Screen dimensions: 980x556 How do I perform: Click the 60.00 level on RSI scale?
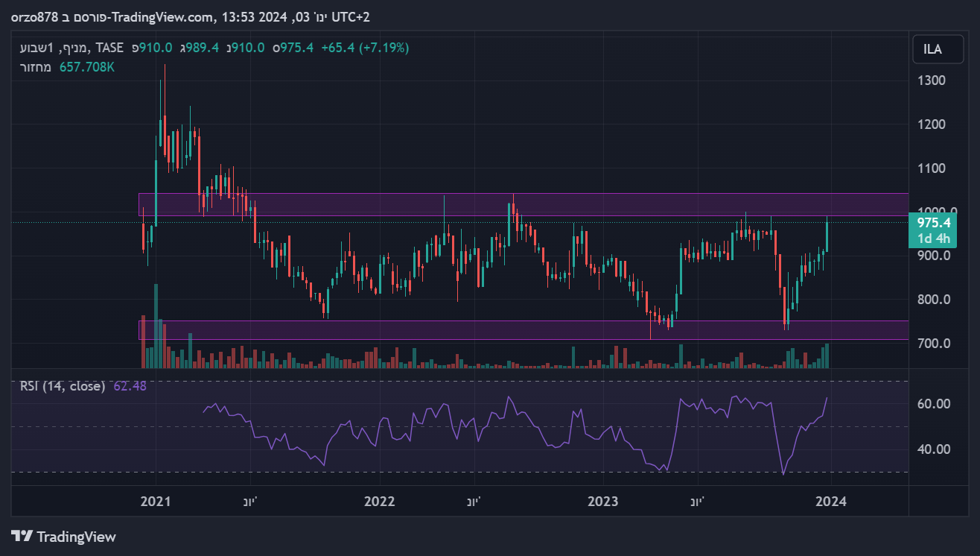pyautogui.click(x=933, y=404)
